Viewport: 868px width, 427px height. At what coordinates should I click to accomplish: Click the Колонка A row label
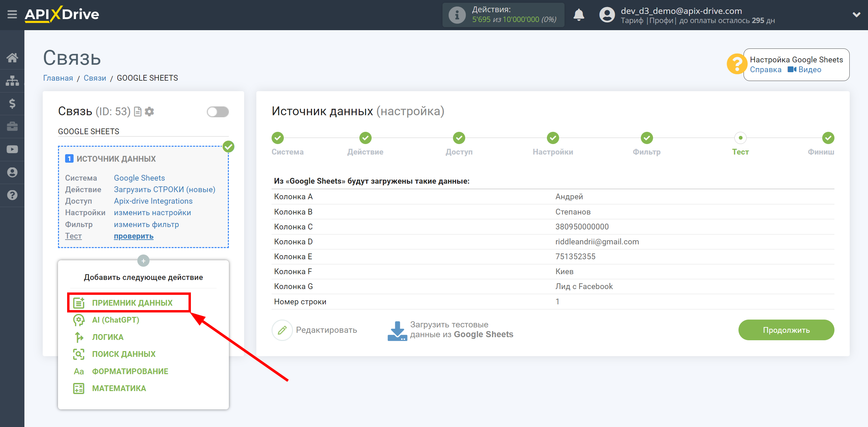point(293,197)
